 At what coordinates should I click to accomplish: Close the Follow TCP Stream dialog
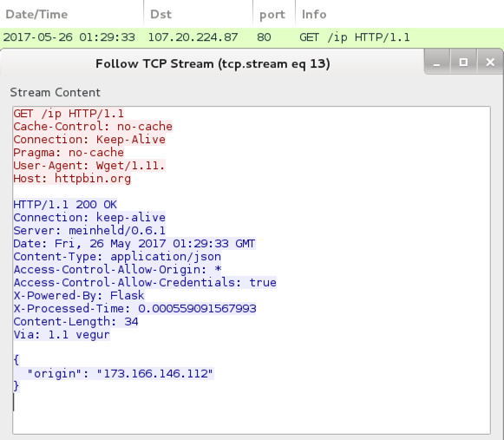coord(490,62)
